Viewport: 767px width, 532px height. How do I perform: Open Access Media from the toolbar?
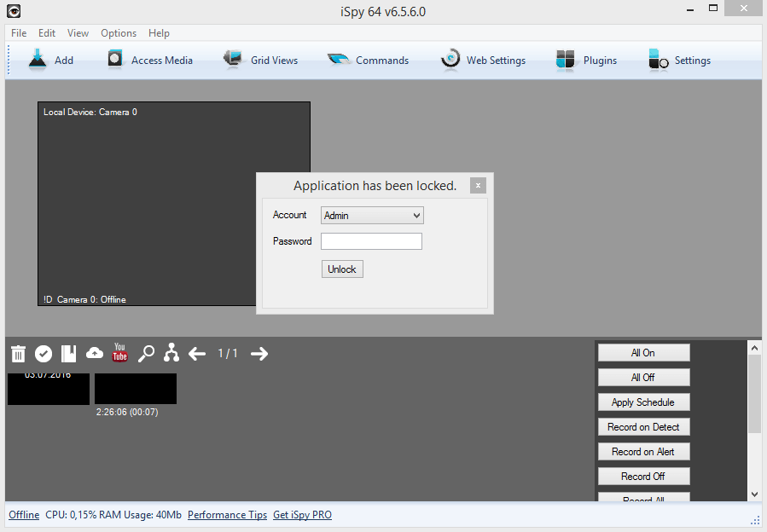click(x=149, y=61)
